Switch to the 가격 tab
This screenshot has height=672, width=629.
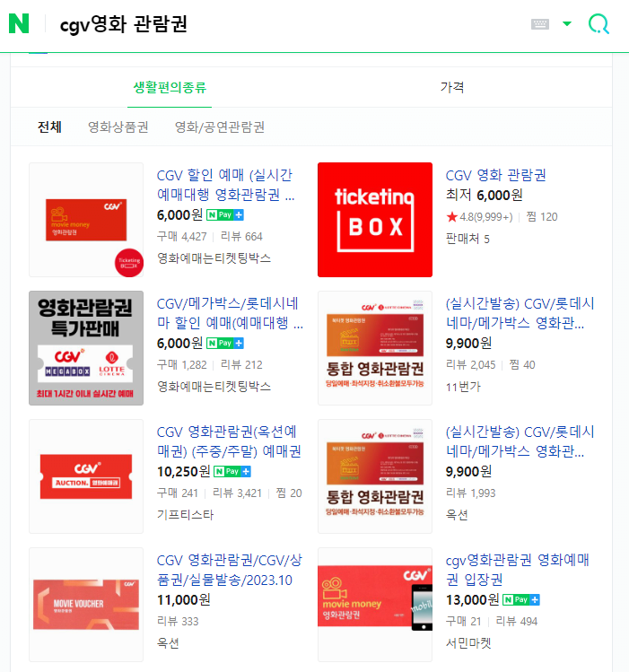(x=452, y=87)
